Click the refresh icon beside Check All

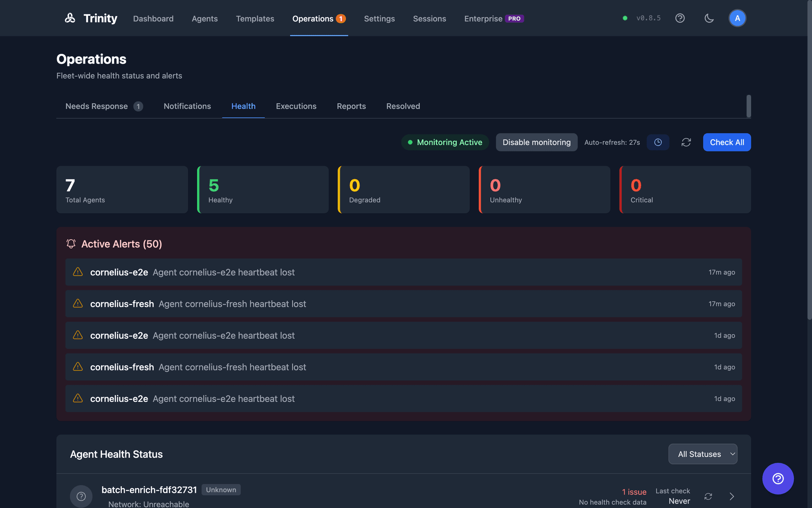[686, 142]
